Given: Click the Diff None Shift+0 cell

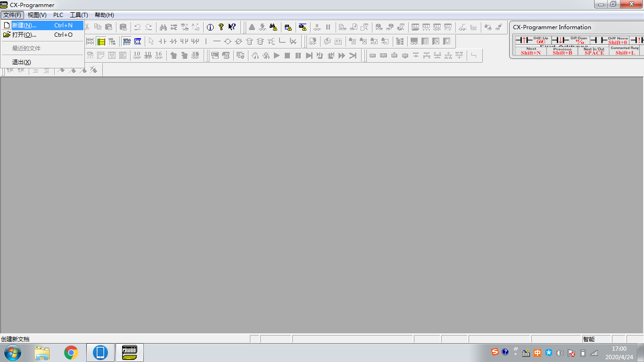Looking at the screenshot, I should (x=609, y=41).
